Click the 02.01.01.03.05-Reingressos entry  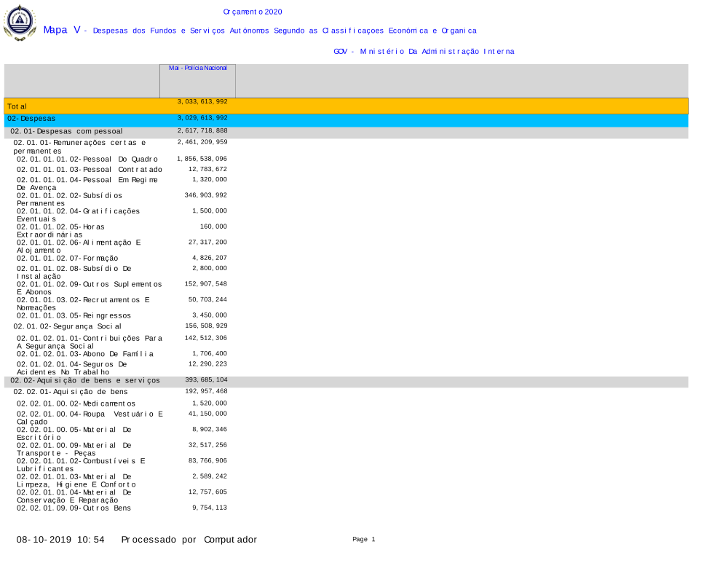click(x=74, y=315)
